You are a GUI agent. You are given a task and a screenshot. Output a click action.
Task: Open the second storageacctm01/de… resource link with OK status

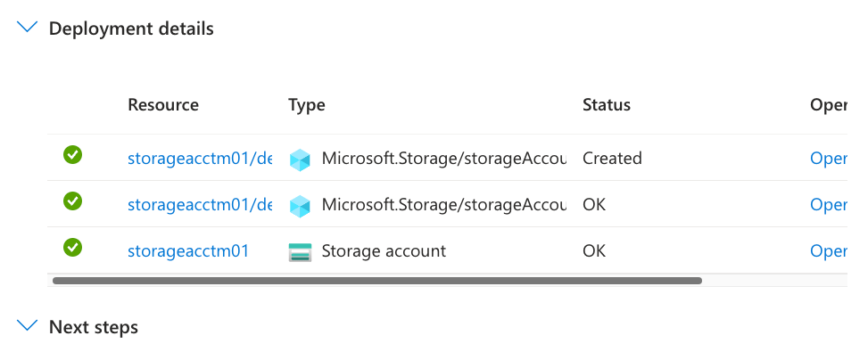200,205
